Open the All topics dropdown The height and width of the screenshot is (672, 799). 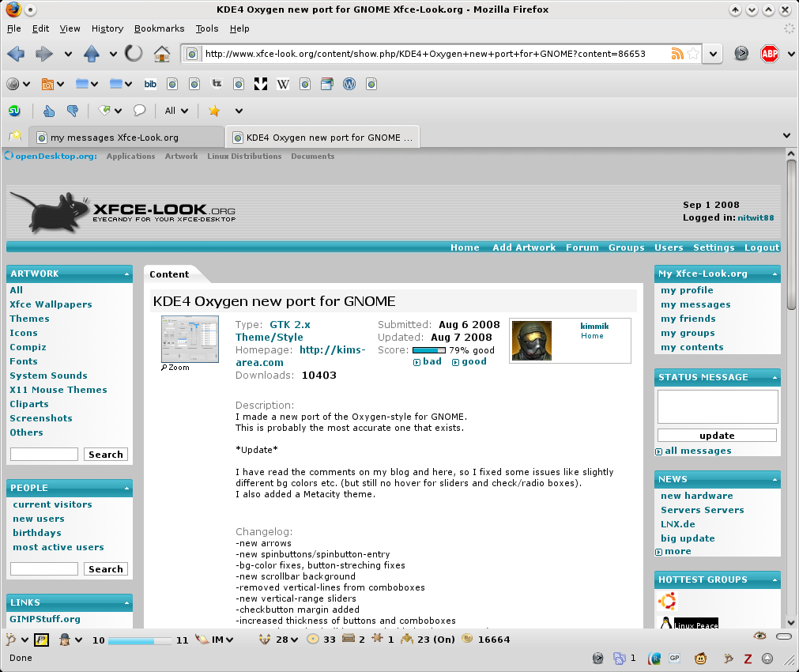pos(176,111)
